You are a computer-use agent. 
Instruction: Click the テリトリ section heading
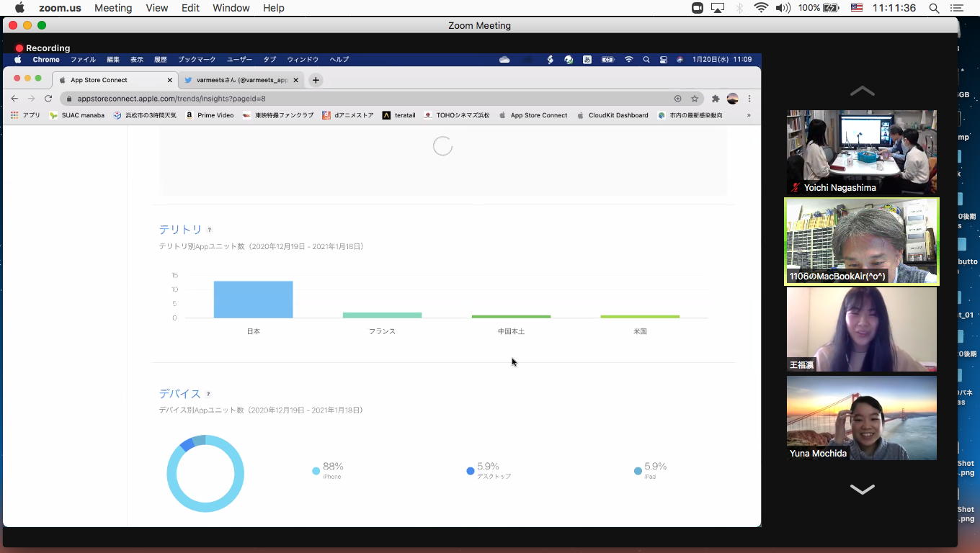coord(180,230)
